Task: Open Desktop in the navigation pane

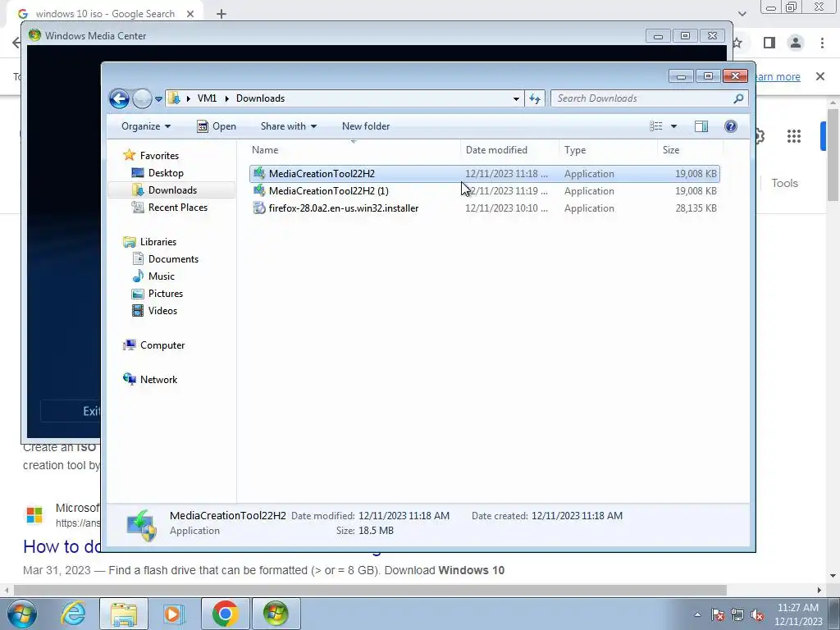Action: tap(166, 173)
